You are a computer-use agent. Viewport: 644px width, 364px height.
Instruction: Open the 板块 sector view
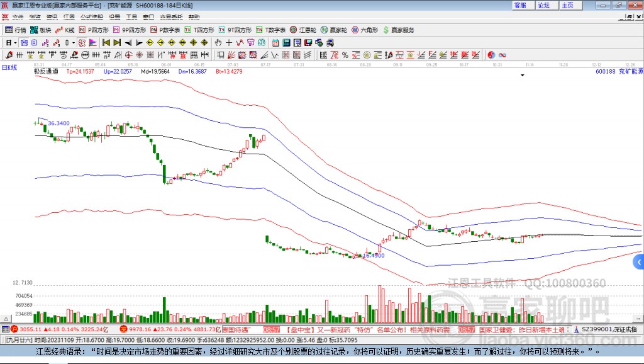(41, 30)
